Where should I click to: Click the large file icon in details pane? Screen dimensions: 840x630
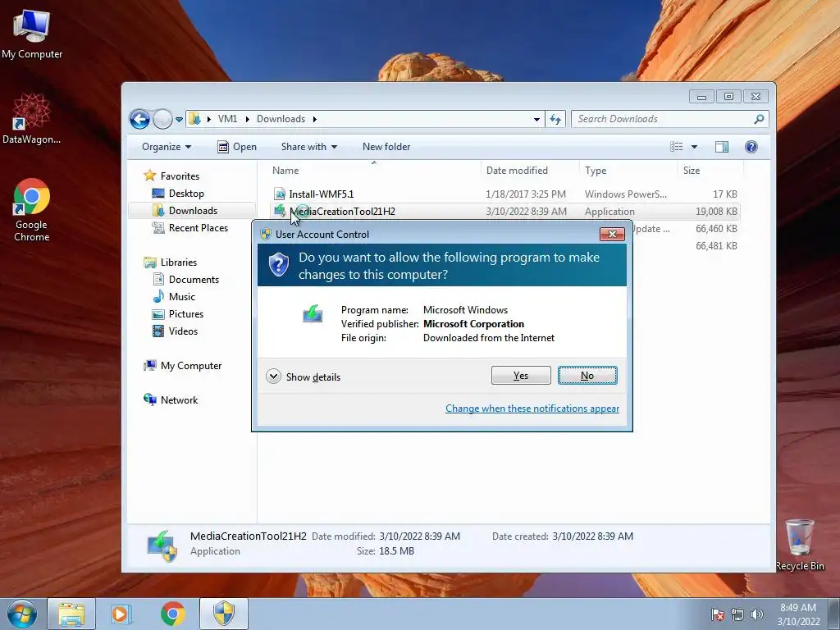tap(162, 546)
